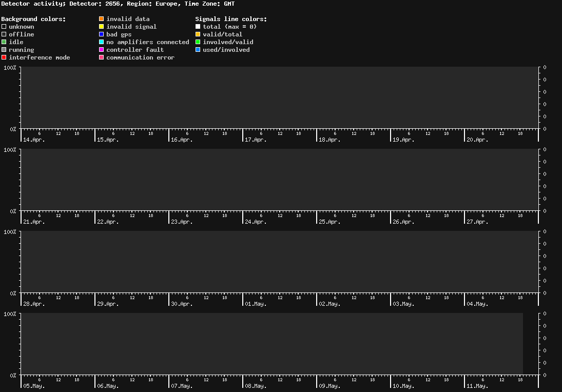Click the 10.May. date label
562x392 pixels.
tap(403, 386)
